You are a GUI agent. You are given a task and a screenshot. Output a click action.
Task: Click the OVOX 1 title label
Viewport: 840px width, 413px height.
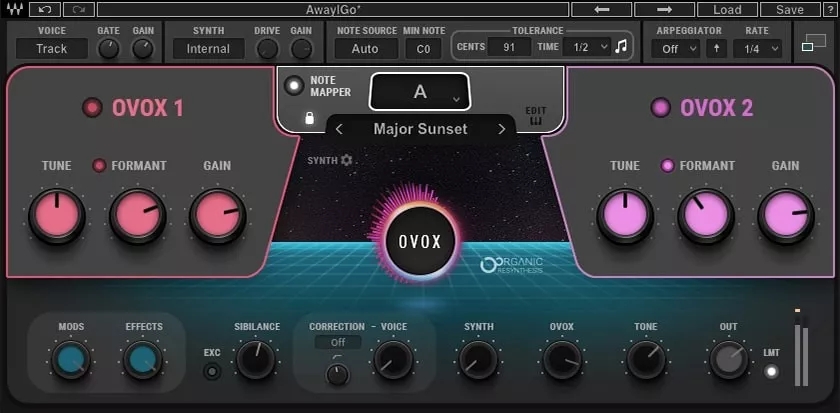(x=147, y=108)
